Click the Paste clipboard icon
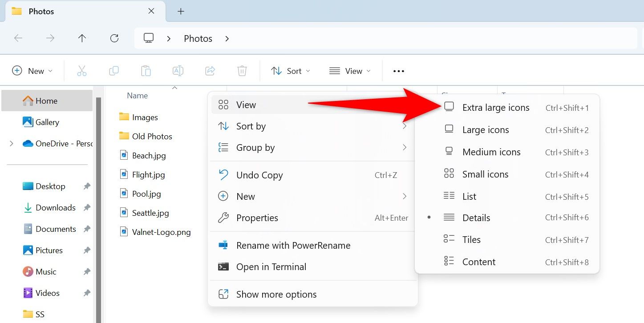 [146, 71]
